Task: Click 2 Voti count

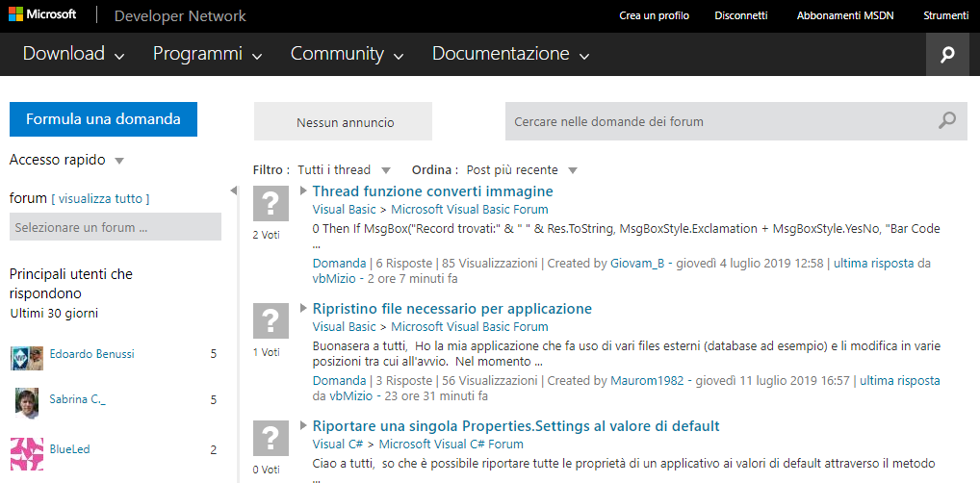Action: [267, 235]
